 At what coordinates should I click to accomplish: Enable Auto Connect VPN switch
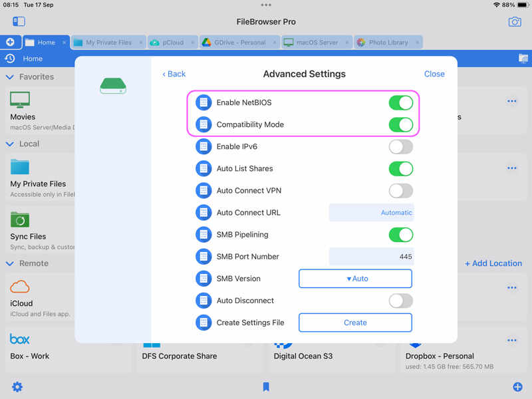(401, 191)
